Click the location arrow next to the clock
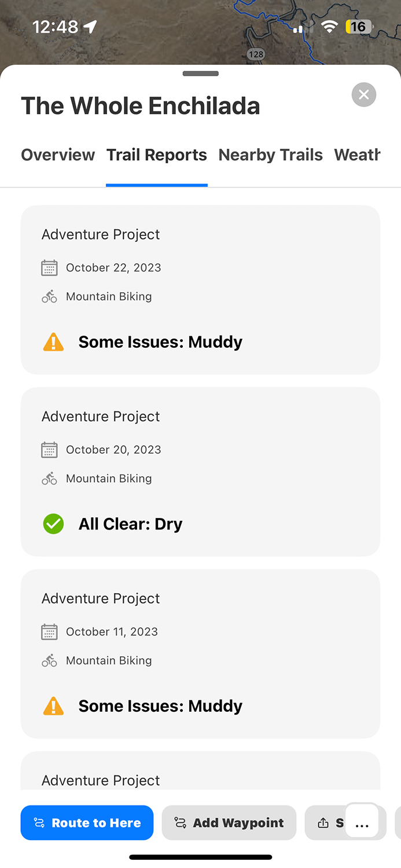 [90, 25]
